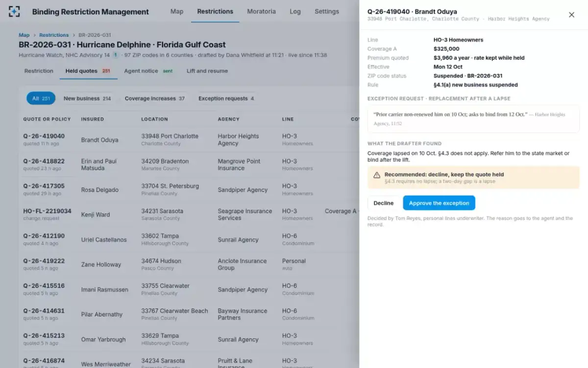Click the $325,000 Coverage A value

tap(446, 49)
